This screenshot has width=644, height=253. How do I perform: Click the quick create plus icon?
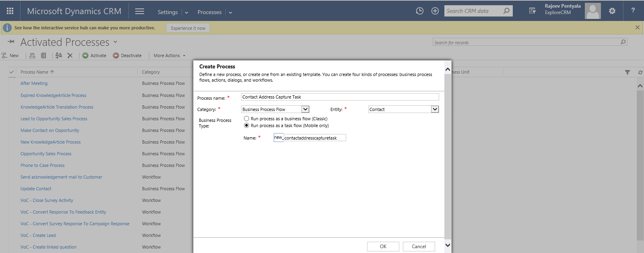[x=435, y=11]
